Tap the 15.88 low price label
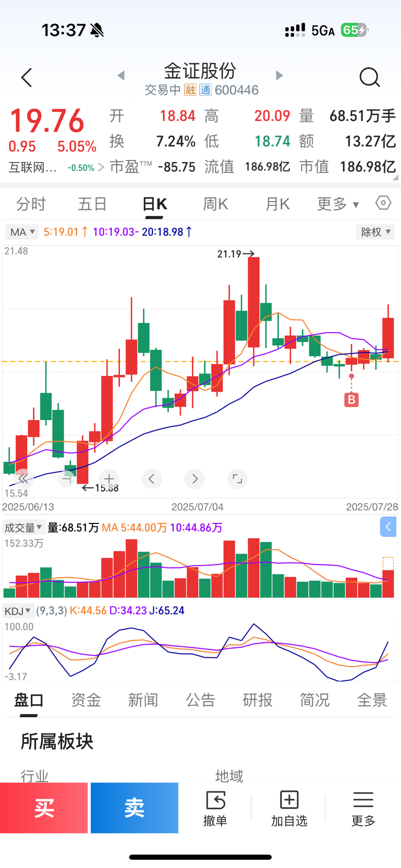The width and height of the screenshot is (401, 868). click(x=106, y=488)
